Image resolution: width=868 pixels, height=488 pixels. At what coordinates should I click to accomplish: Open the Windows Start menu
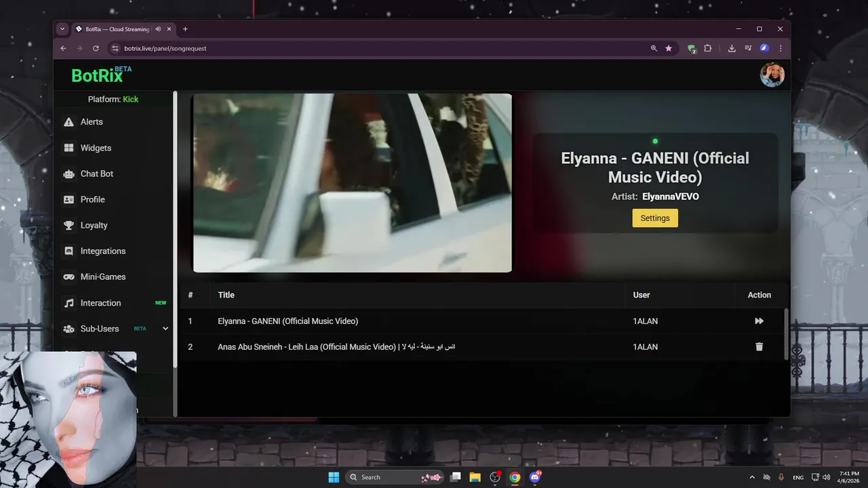334,477
